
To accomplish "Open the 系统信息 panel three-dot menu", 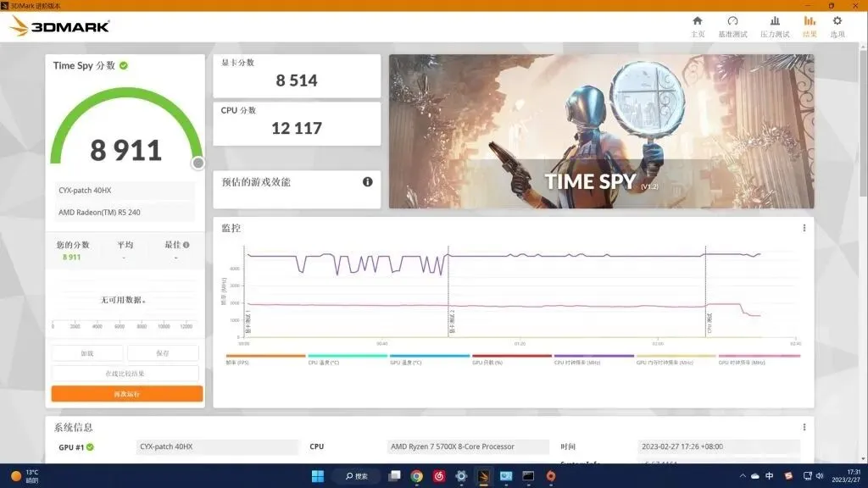I will click(x=804, y=427).
